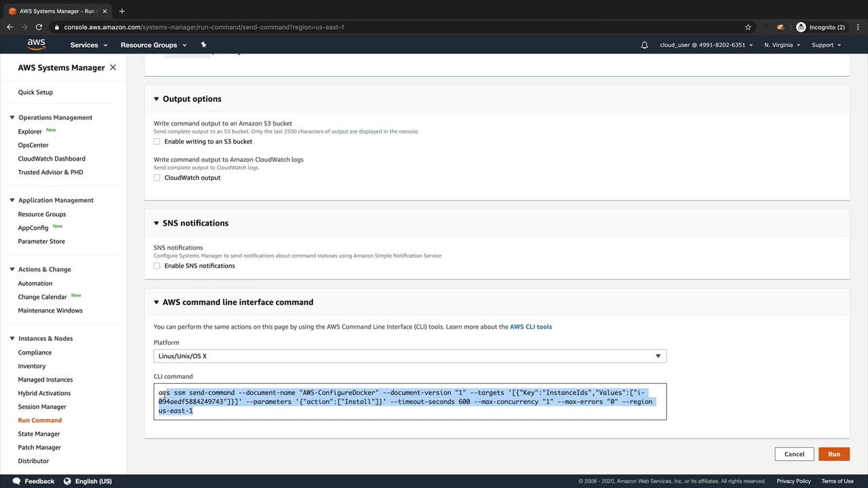This screenshot has width=868, height=488.
Task: Collapse Application Management sidebar group
Action: pyautogui.click(x=12, y=200)
